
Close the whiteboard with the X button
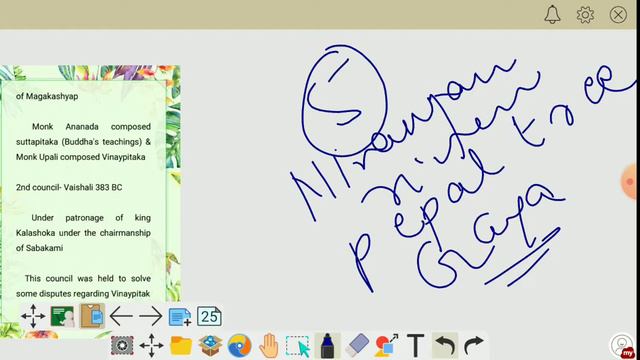point(618,15)
